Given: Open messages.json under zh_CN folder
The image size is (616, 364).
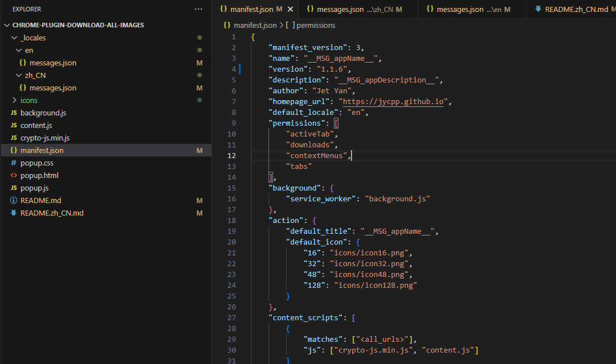Looking at the screenshot, I should (x=53, y=88).
